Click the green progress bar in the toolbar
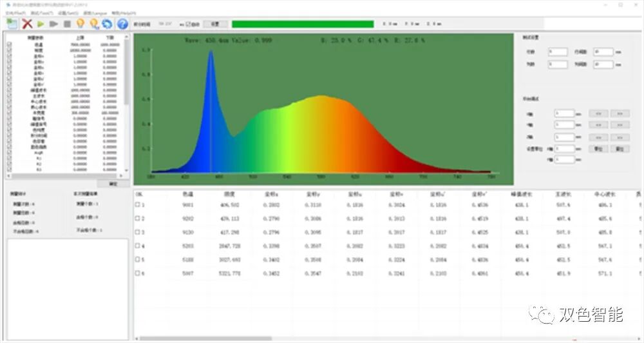The height and width of the screenshot is (343, 644). tap(303, 24)
